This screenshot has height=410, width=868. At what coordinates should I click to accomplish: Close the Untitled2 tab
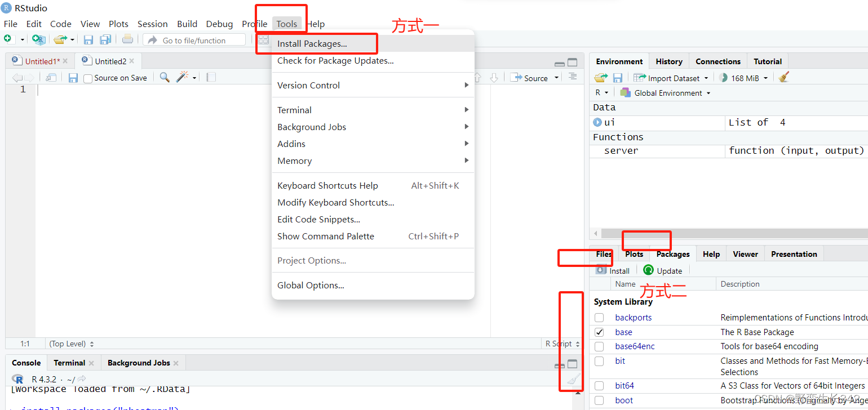click(132, 61)
